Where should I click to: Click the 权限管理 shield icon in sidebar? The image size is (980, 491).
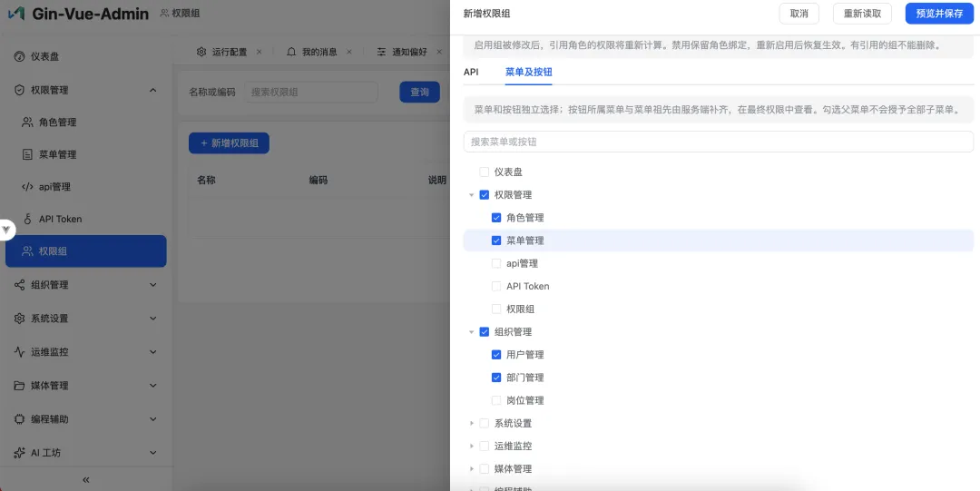19,90
